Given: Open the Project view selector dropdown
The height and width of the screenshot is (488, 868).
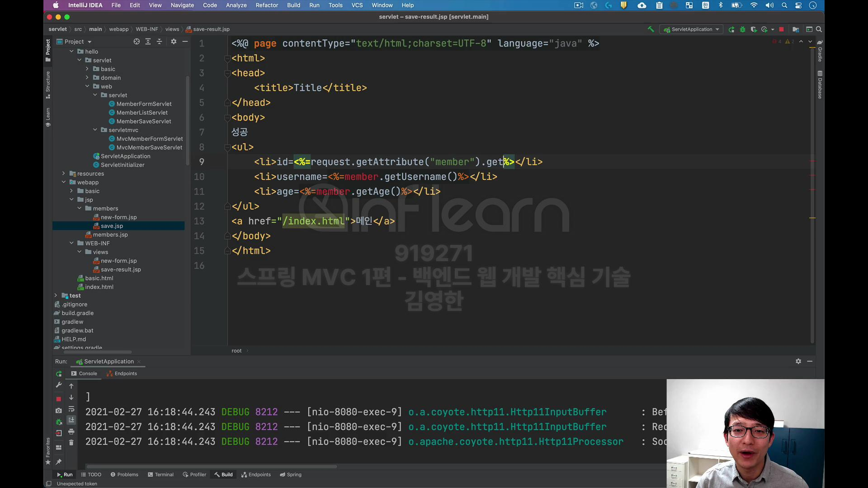Looking at the screenshot, I should 74,42.
